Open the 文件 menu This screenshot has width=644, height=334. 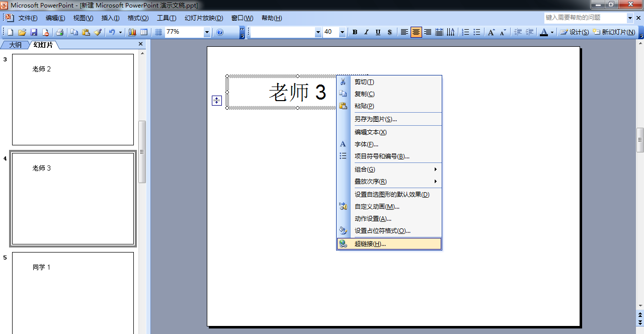(28, 18)
